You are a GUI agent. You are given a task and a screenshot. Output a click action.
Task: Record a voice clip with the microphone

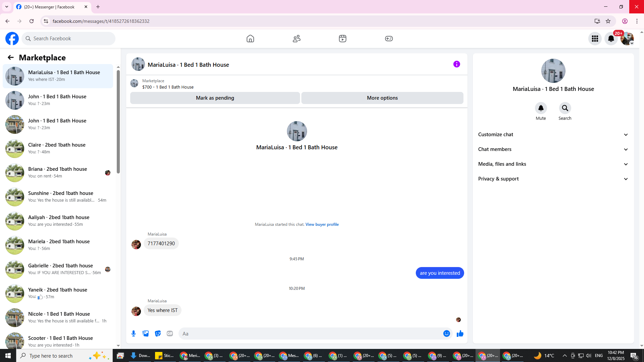click(x=134, y=333)
